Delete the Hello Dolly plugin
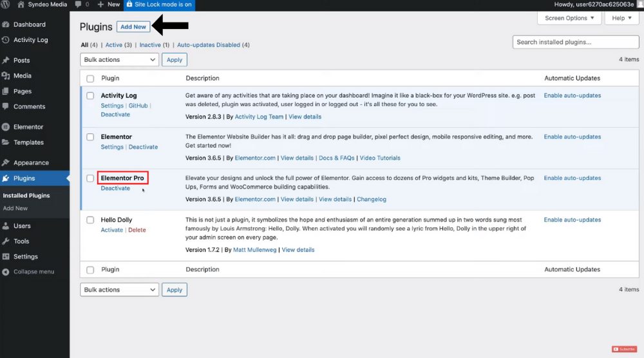This screenshot has height=358, width=644. click(x=137, y=230)
